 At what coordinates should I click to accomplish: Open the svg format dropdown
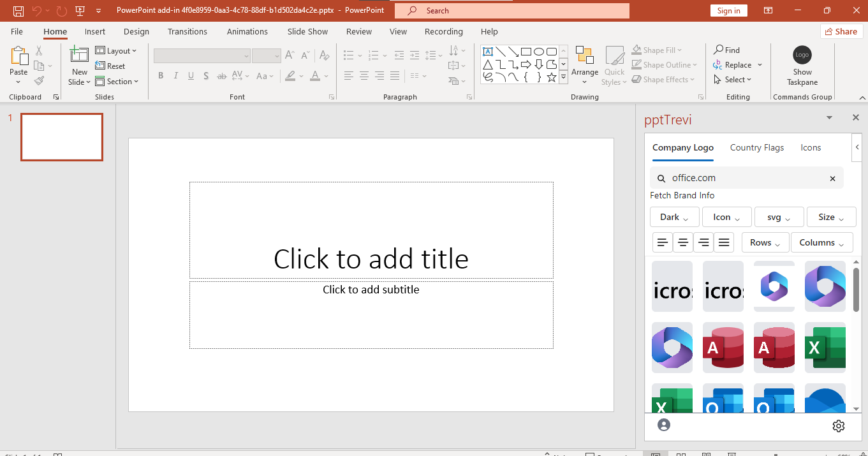[779, 217]
